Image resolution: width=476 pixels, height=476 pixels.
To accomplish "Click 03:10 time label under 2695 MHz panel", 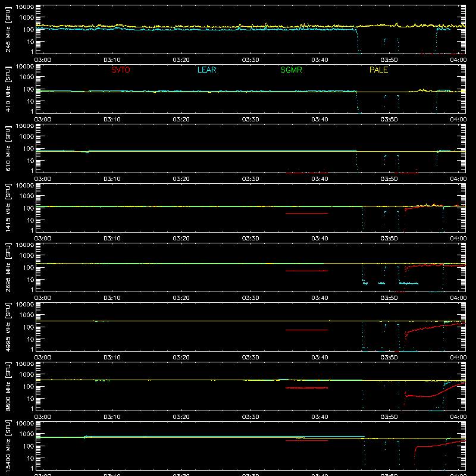I will click(112, 298).
